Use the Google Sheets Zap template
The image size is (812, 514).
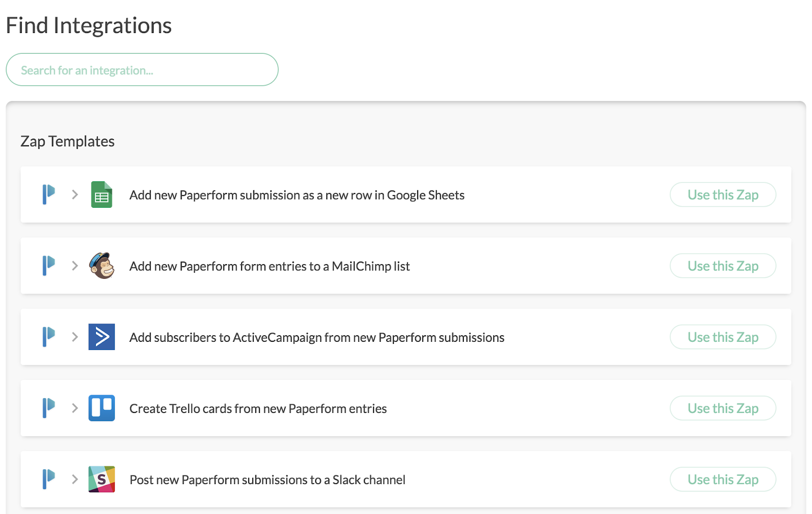click(x=723, y=195)
